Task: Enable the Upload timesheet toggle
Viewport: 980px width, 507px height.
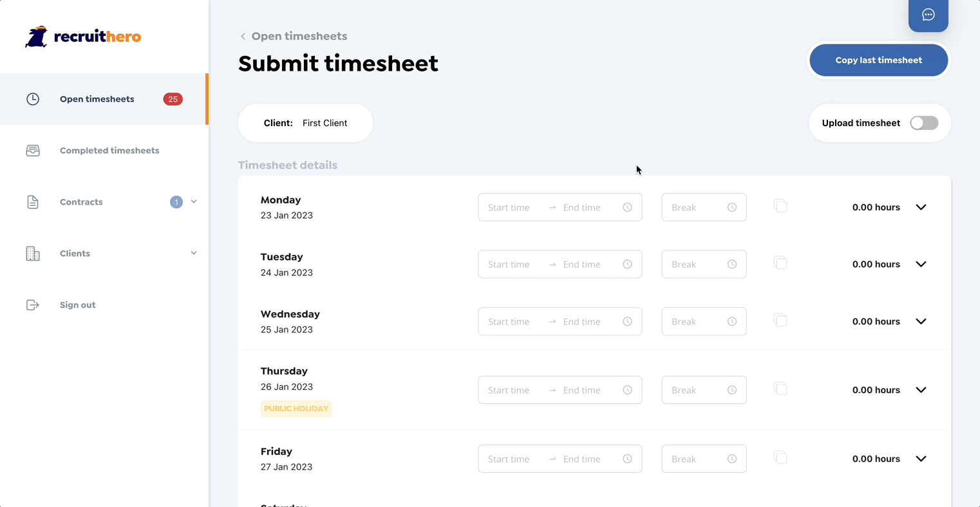Action: pos(924,123)
